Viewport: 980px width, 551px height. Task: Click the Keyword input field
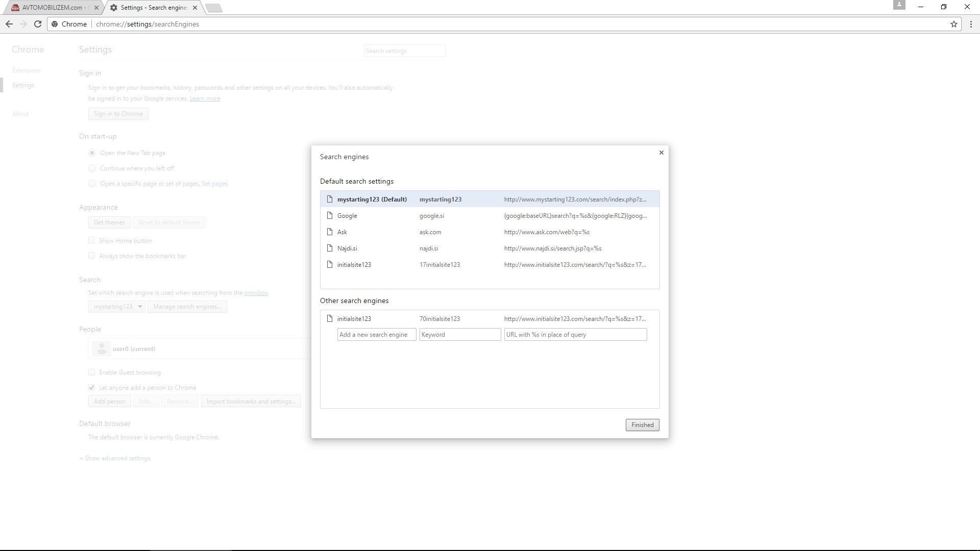[x=460, y=335]
